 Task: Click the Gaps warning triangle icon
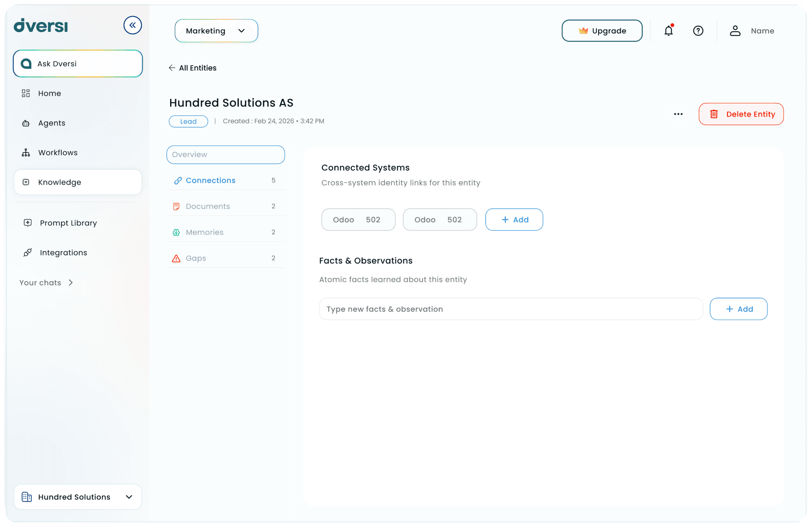(176, 258)
